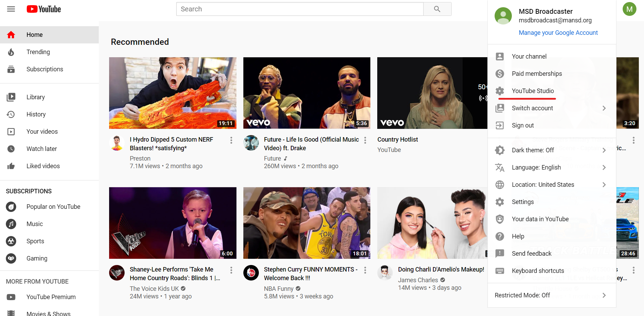Open options menu for Future Life Is Good video

coord(365,140)
